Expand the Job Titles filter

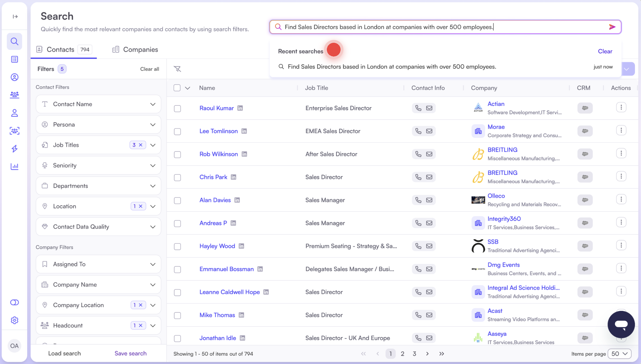pos(153,145)
